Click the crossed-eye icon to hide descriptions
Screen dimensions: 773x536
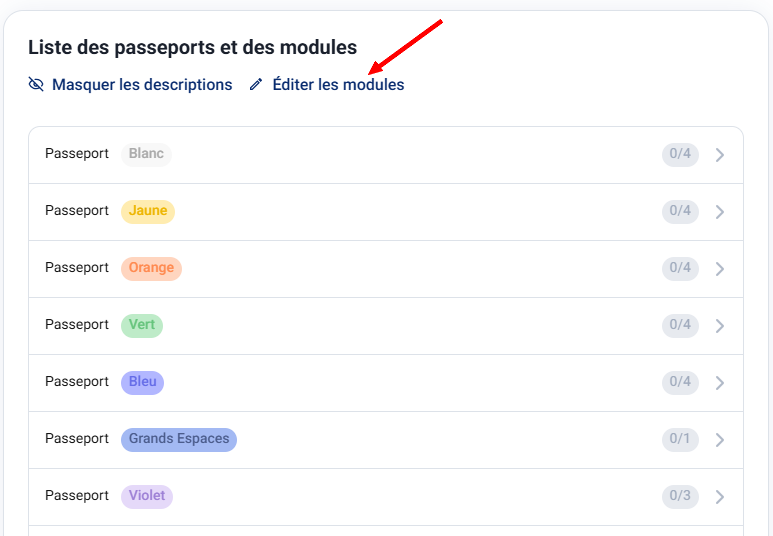click(x=36, y=85)
